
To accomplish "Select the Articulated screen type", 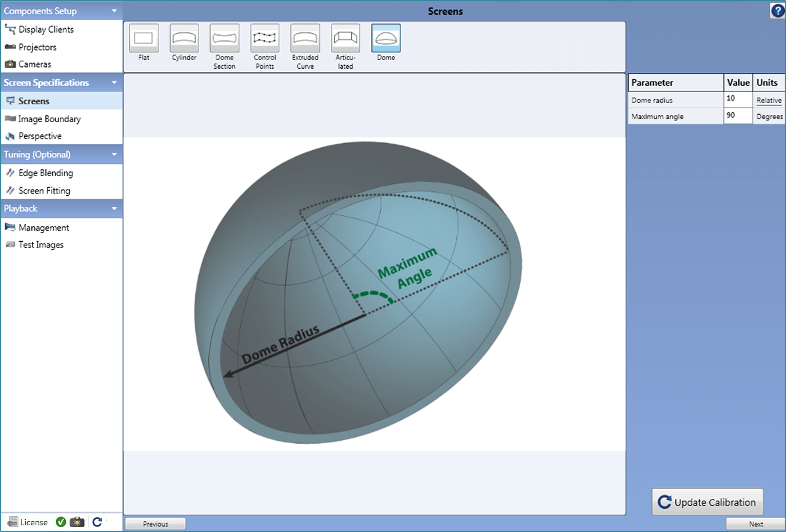I will 346,38.
